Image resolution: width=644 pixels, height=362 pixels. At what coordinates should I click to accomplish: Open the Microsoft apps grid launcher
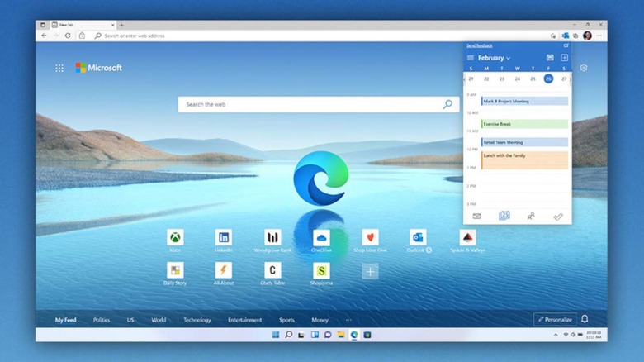[x=60, y=68]
